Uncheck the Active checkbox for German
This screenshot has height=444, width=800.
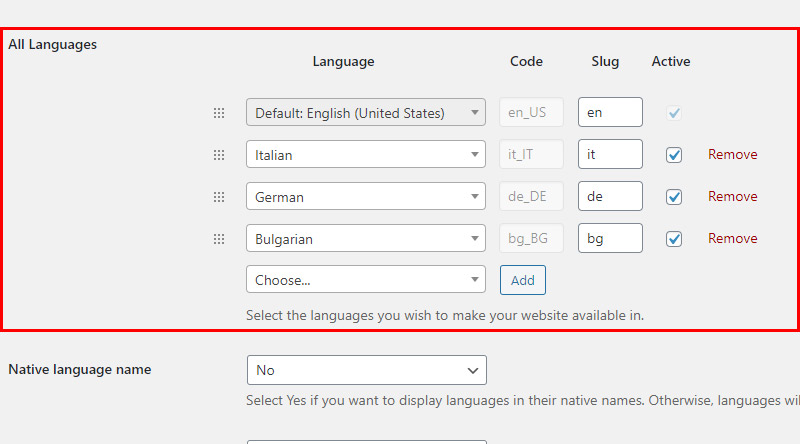point(673,196)
